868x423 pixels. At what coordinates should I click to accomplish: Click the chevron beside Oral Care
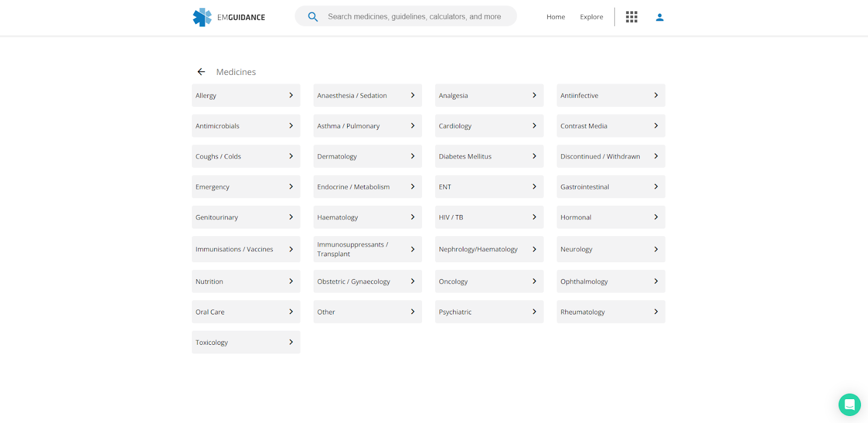click(x=291, y=312)
